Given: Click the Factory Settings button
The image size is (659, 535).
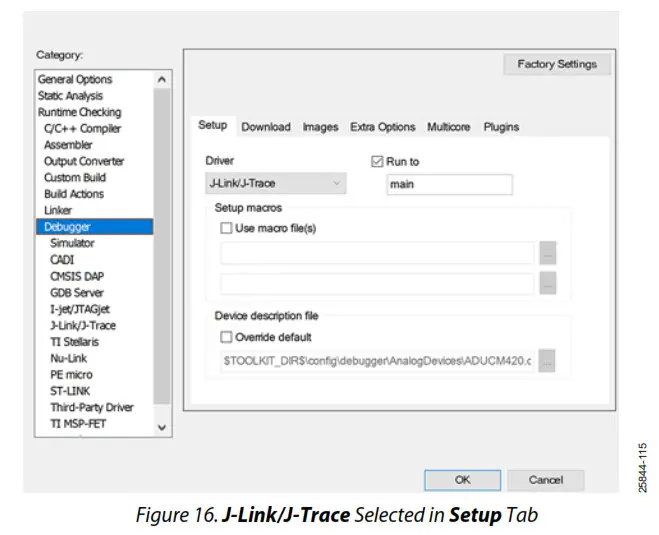Looking at the screenshot, I should [x=557, y=65].
